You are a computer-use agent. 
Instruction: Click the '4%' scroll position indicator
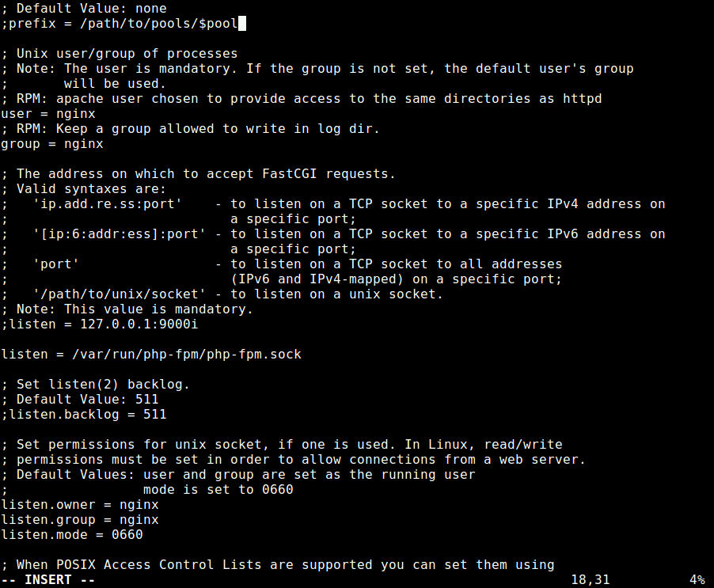[x=697, y=580]
